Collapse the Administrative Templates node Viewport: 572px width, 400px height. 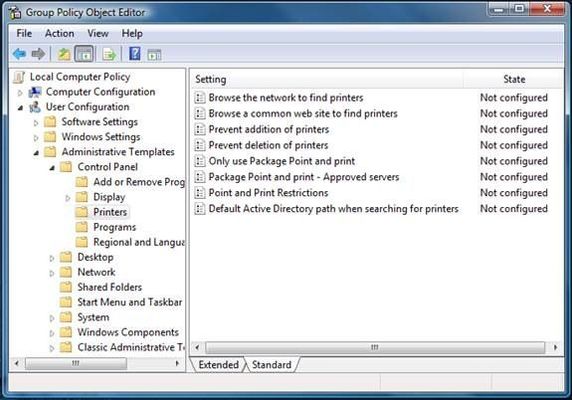(36, 153)
